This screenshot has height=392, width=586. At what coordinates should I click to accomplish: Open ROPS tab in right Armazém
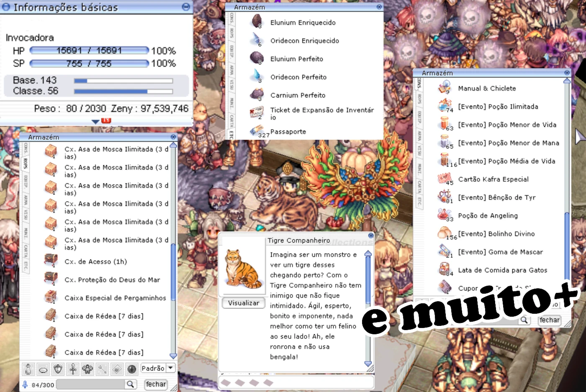point(419,99)
